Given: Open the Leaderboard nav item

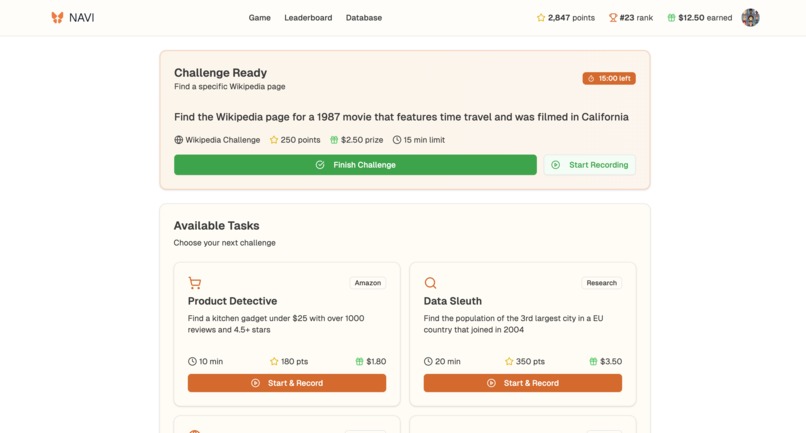Looking at the screenshot, I should coord(308,17).
